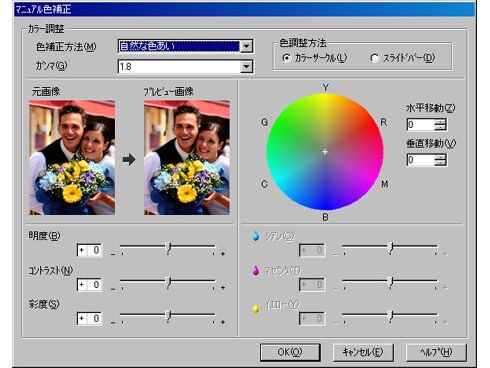
Task: Click the コントラスト value input field
Action: pos(89,284)
